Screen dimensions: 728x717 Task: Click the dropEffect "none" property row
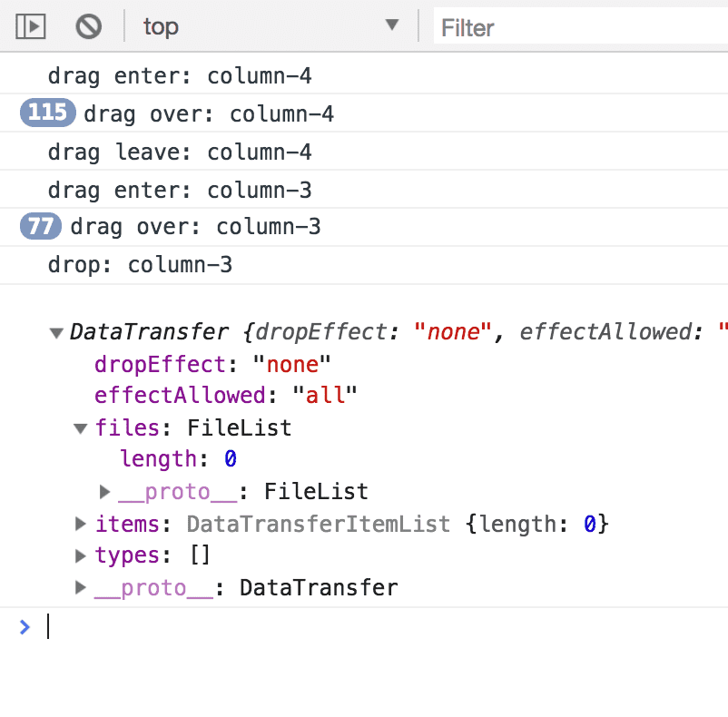point(212,364)
